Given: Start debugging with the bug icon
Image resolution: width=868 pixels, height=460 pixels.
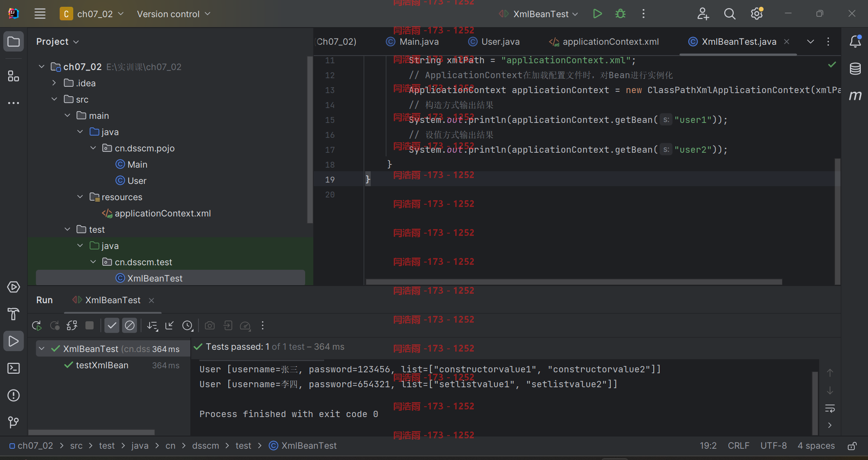Looking at the screenshot, I should click(620, 14).
